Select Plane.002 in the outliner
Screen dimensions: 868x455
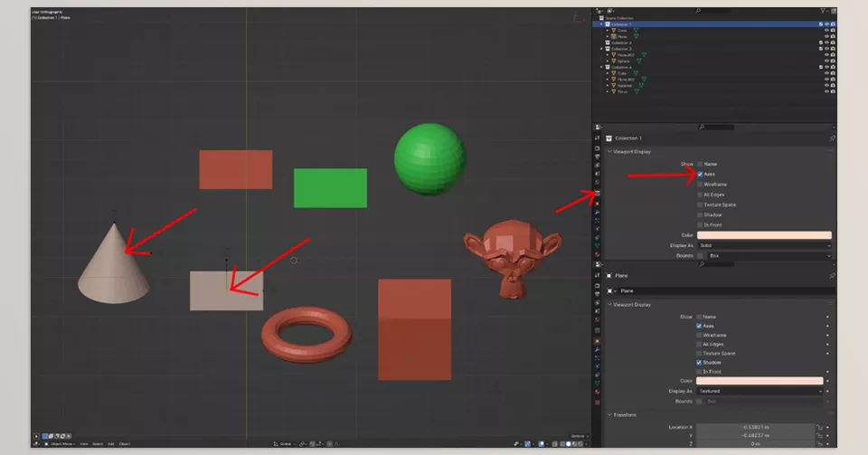pyautogui.click(x=626, y=80)
